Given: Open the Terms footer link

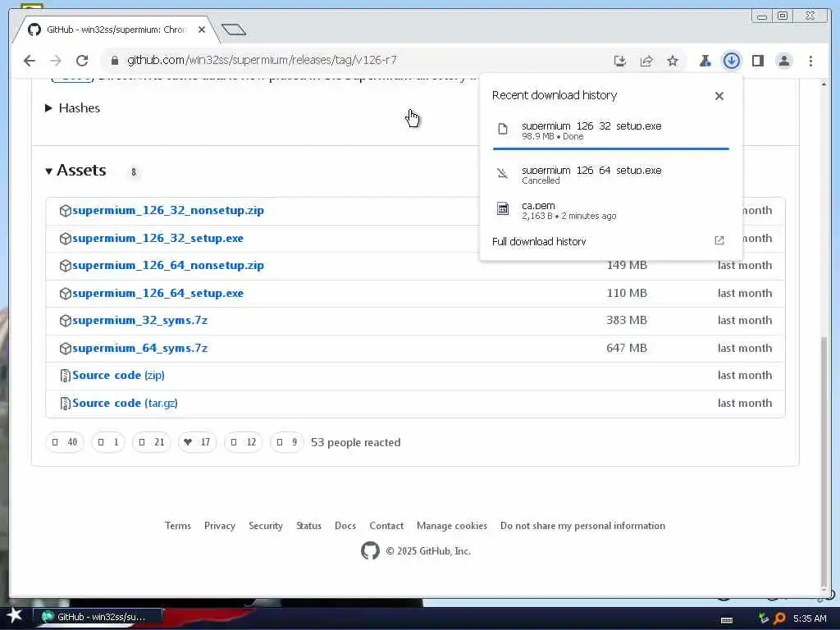Looking at the screenshot, I should pyautogui.click(x=178, y=526).
